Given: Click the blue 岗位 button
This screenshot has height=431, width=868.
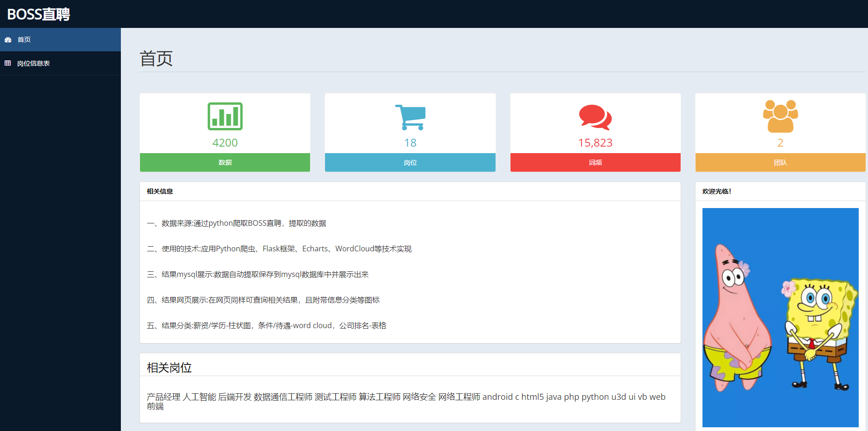Looking at the screenshot, I should [410, 162].
